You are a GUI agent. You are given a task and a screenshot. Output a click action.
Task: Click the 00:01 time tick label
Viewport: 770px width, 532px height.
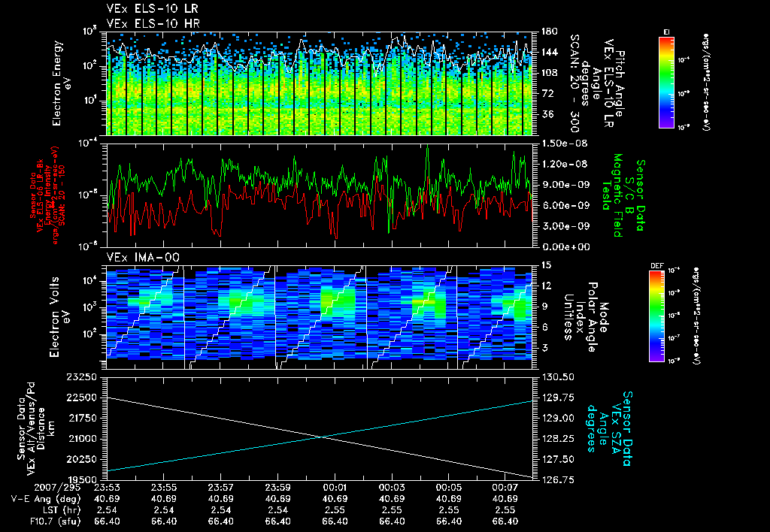point(335,488)
